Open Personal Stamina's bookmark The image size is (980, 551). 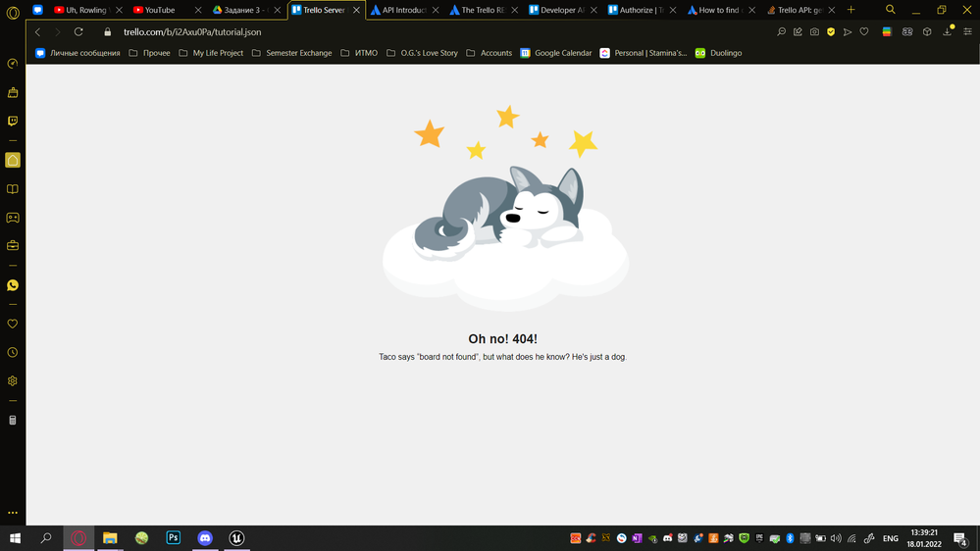[x=644, y=53]
